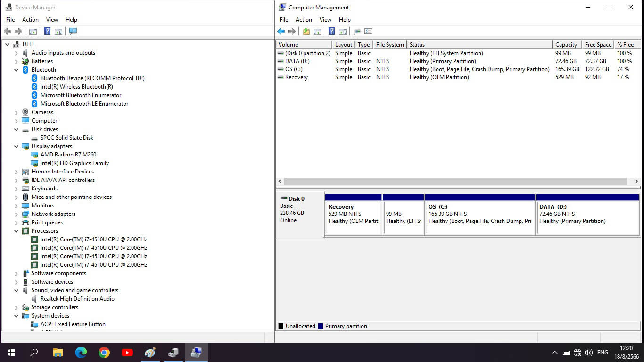Sort volumes by Capacity column header
The image size is (644, 362).
pos(567,45)
